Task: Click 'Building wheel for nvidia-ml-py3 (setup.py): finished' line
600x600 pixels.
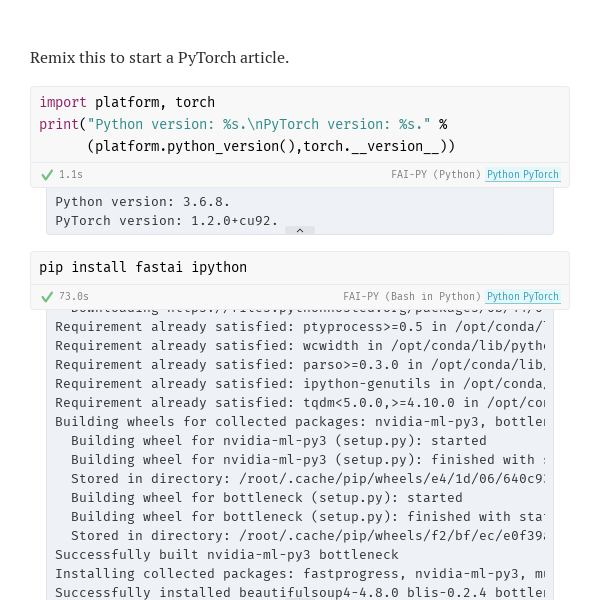Action: pos(308,460)
